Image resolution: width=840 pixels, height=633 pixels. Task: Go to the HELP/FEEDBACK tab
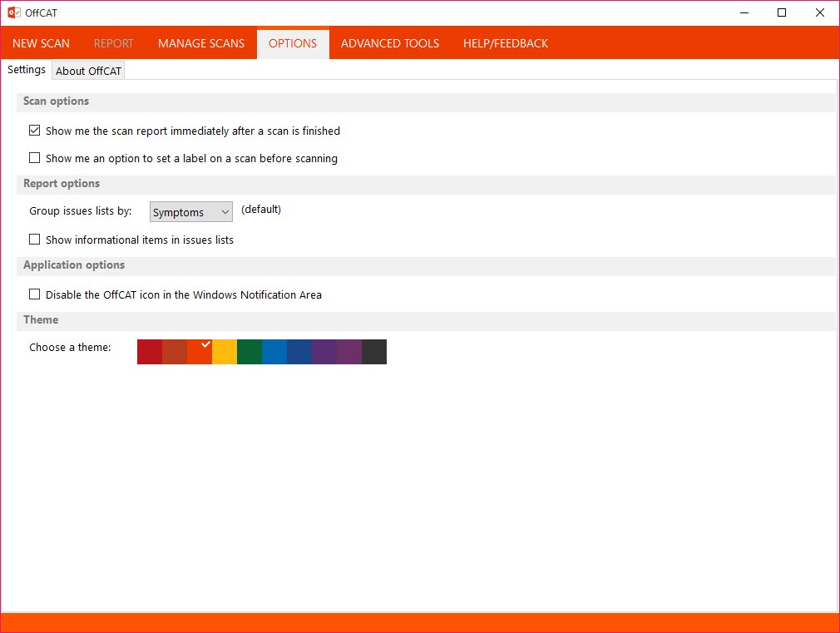tap(506, 43)
